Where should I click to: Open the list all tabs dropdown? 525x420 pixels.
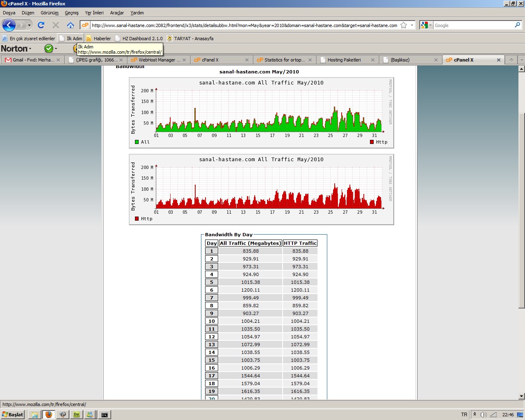click(521, 60)
